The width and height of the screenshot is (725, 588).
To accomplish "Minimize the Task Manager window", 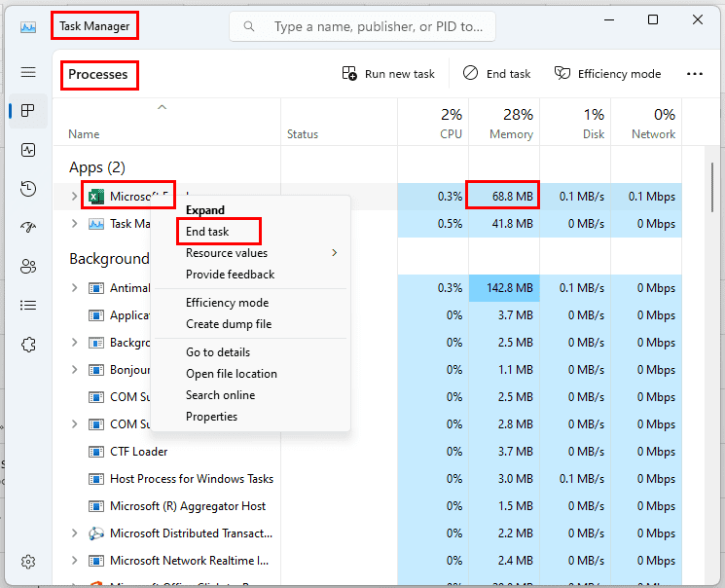I will 609,19.
